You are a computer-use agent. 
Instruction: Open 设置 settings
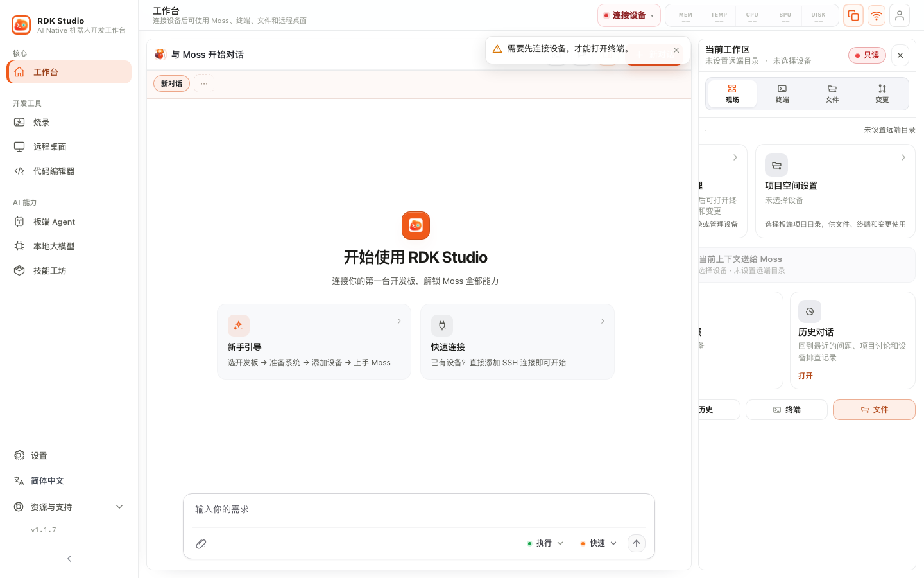[x=69, y=455]
